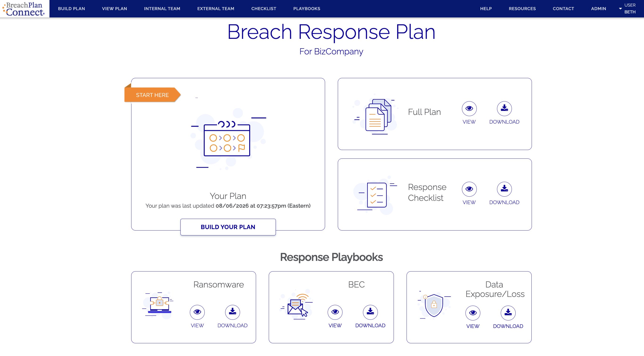Open the Help link in navbar

click(x=486, y=9)
